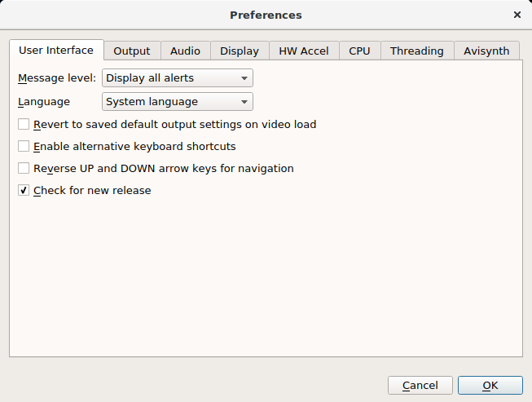This screenshot has width=532, height=402.
Task: Confirm preferences with the OK button
Action: [x=490, y=385]
